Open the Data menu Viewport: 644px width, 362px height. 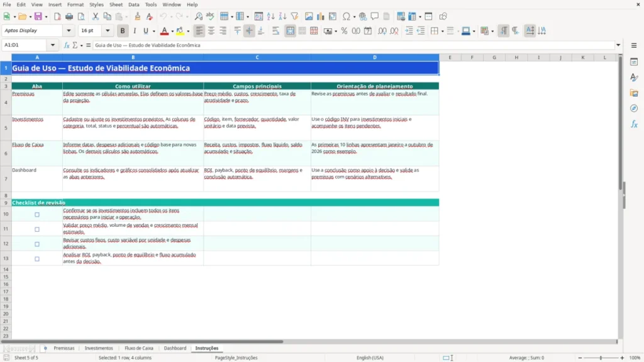pyautogui.click(x=133, y=4)
